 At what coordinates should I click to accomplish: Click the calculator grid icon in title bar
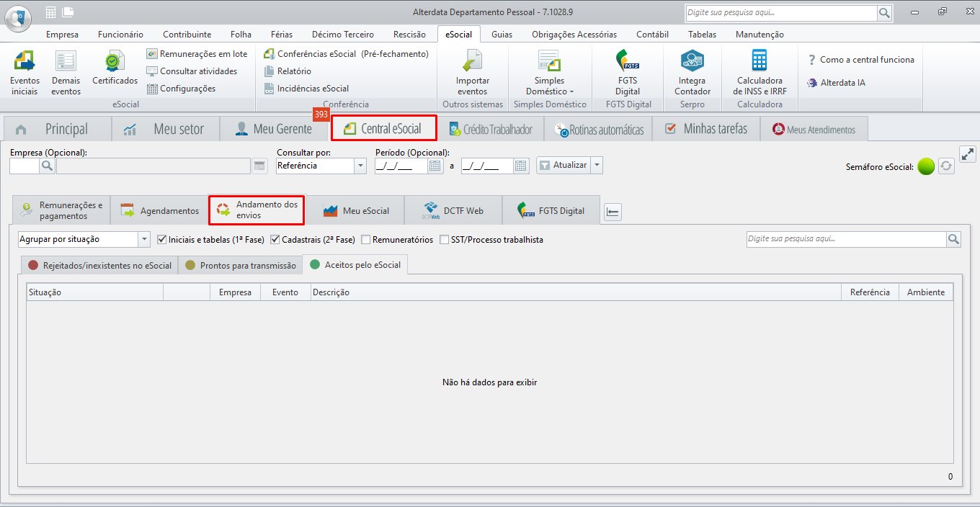(50, 12)
